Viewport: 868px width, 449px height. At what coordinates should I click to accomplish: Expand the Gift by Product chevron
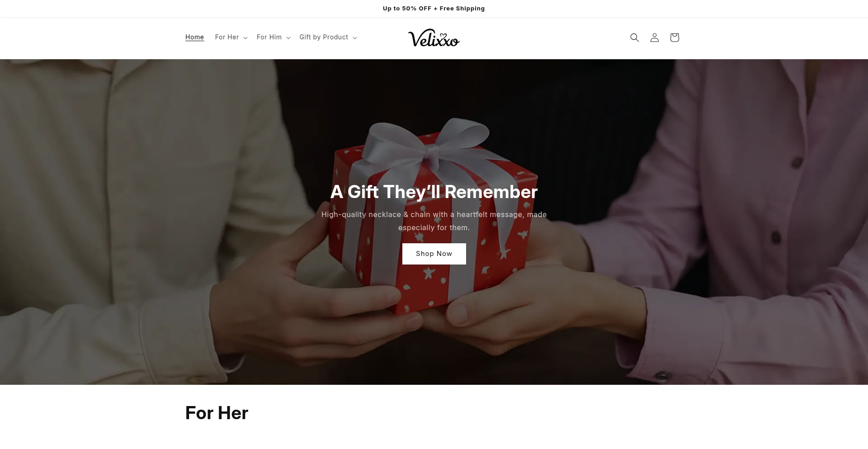point(355,38)
